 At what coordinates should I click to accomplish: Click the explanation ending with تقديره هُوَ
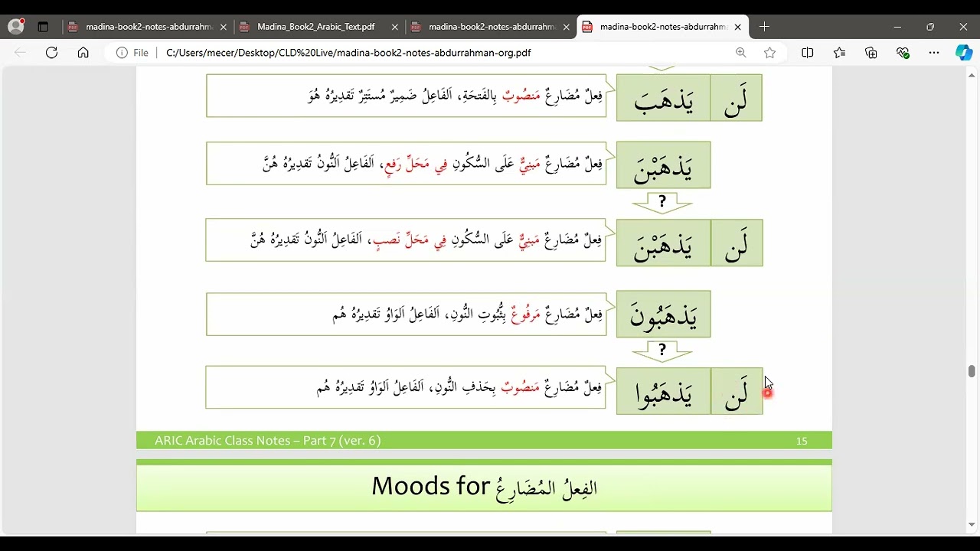pyautogui.click(x=406, y=96)
